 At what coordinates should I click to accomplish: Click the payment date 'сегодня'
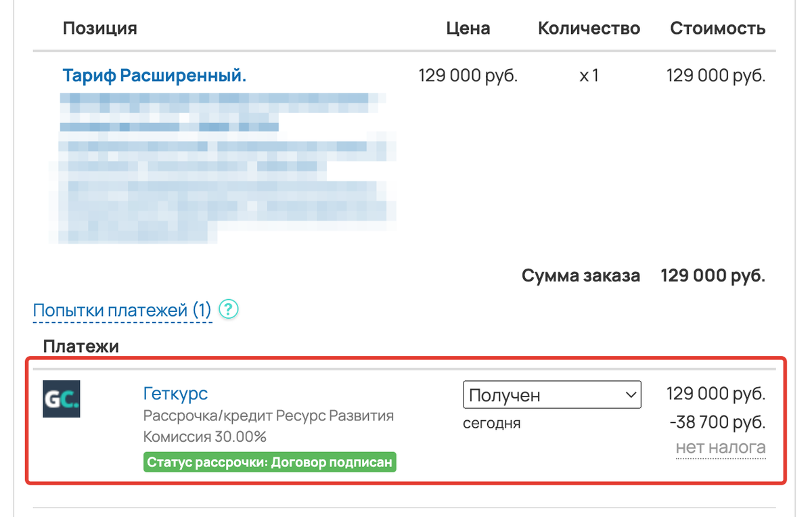[x=491, y=424]
